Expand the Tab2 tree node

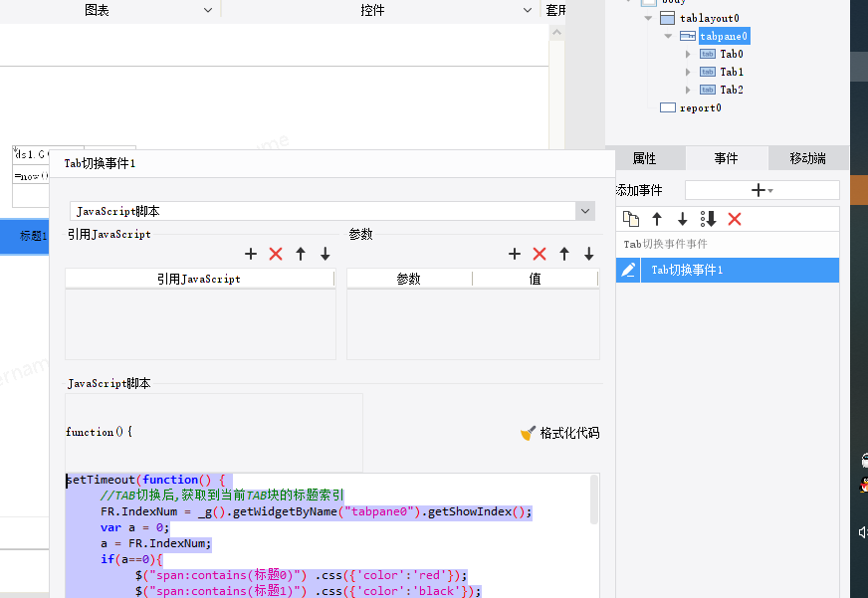[x=688, y=90]
